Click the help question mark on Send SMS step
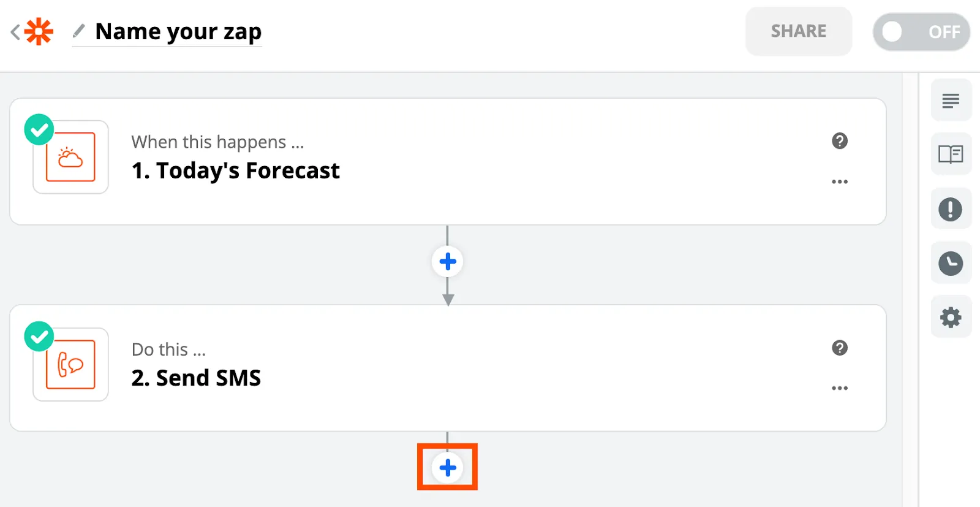This screenshot has width=980, height=507. pyautogui.click(x=840, y=348)
